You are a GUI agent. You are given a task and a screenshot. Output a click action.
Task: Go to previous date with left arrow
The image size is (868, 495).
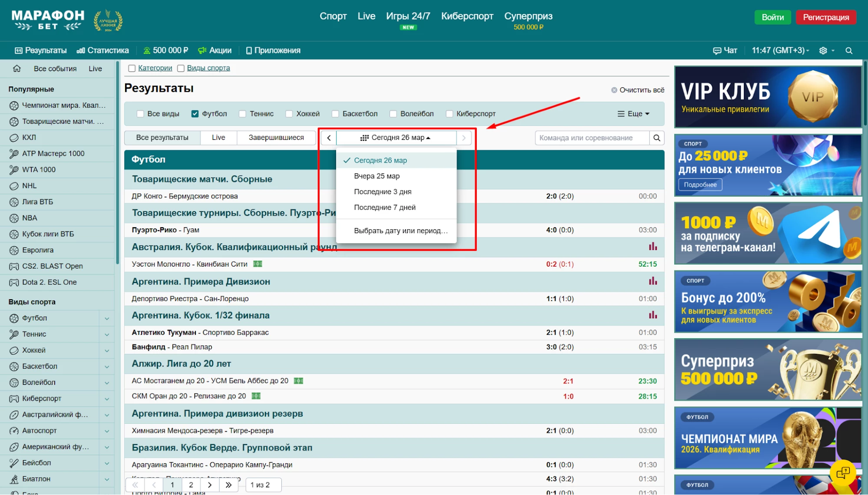(x=329, y=138)
